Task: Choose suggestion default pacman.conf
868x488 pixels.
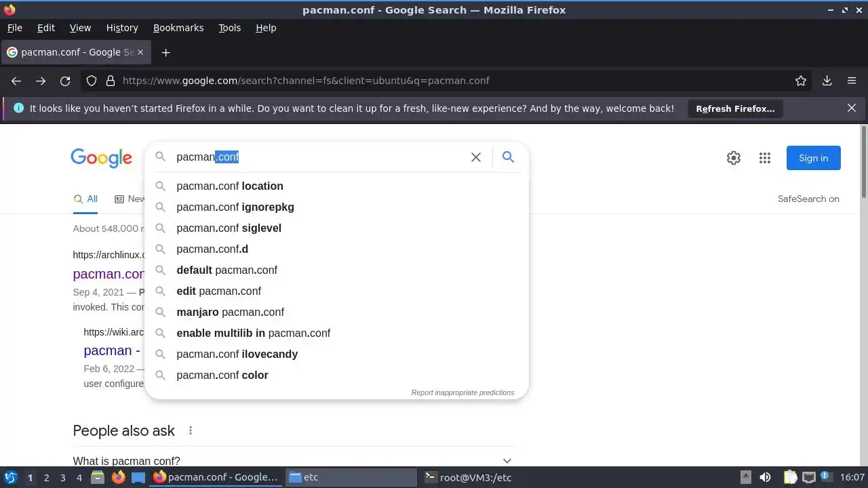Action: pyautogui.click(x=336, y=270)
